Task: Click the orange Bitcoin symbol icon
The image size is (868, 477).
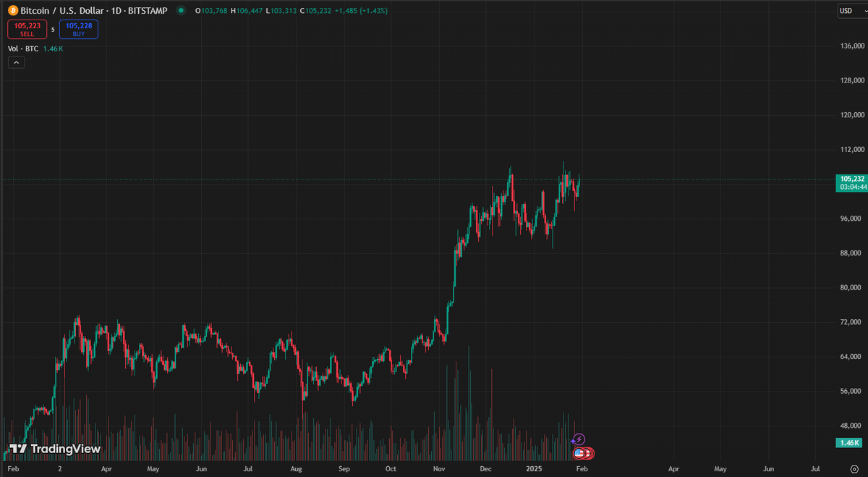Action: [x=12, y=10]
